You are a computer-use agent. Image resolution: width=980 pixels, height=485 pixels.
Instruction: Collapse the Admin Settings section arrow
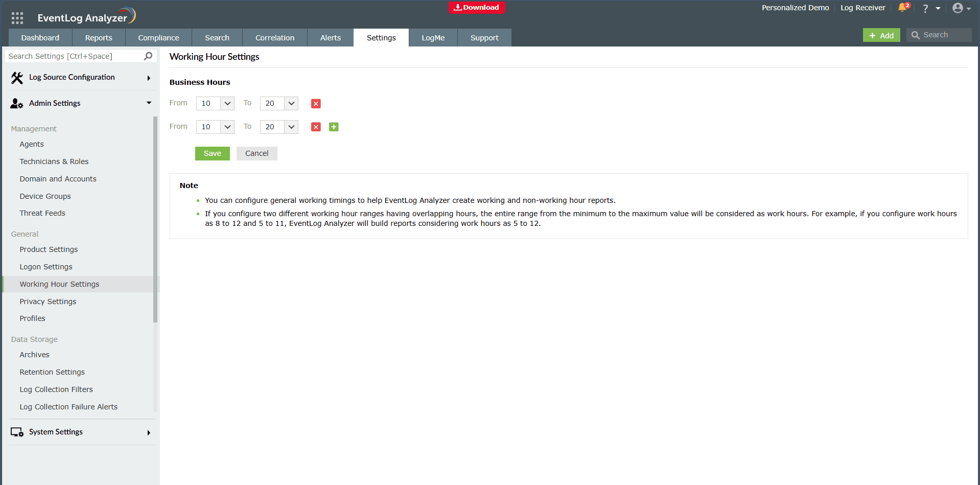[149, 103]
